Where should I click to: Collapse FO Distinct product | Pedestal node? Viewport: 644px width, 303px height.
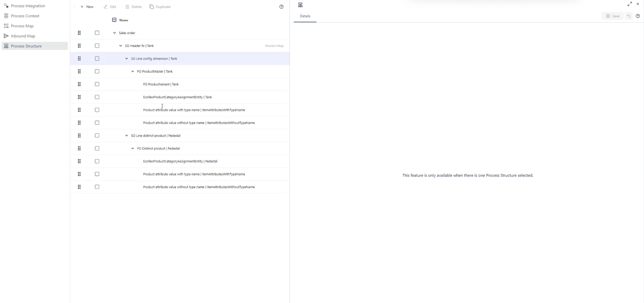[132, 149]
